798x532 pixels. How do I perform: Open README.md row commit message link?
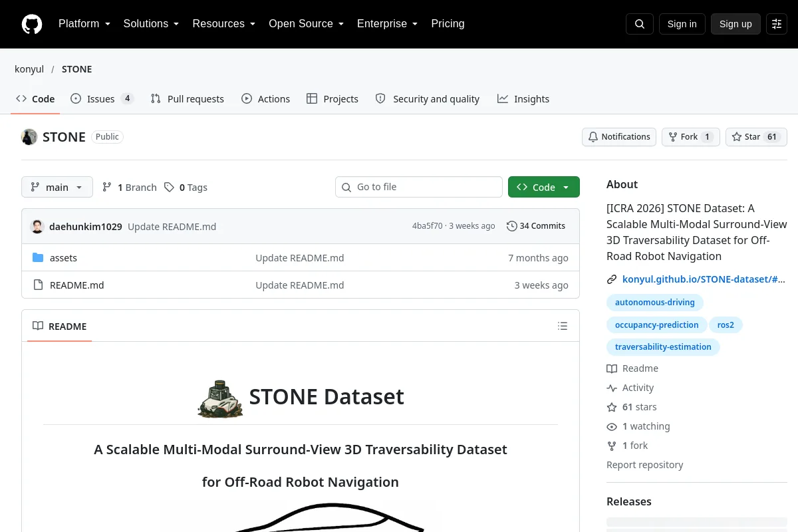pyautogui.click(x=300, y=285)
